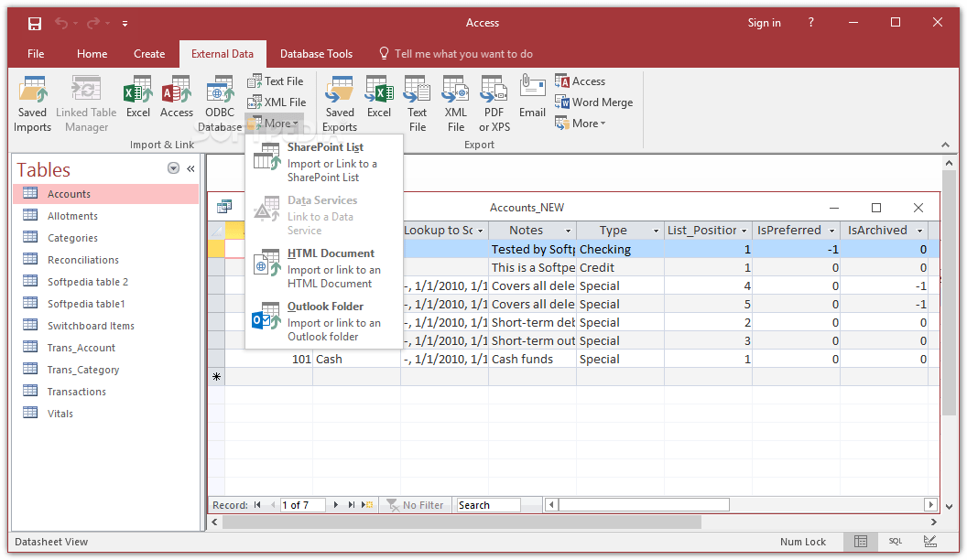Open the List_Position column dropdown
The height and width of the screenshot is (560, 967).
pos(744,231)
